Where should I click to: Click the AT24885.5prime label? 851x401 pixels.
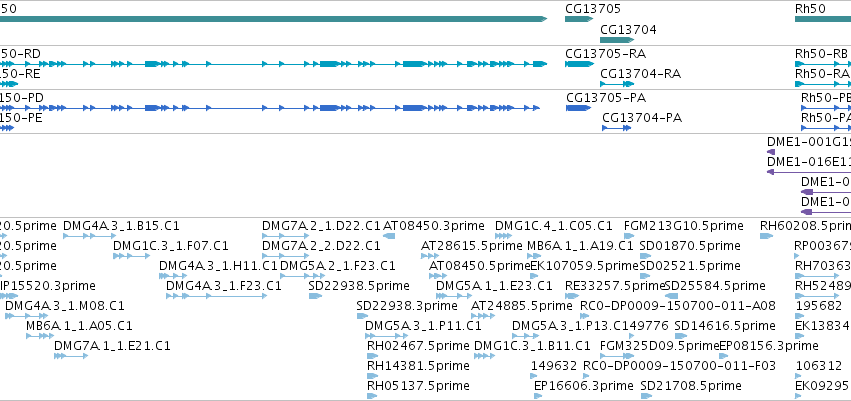(x=522, y=306)
